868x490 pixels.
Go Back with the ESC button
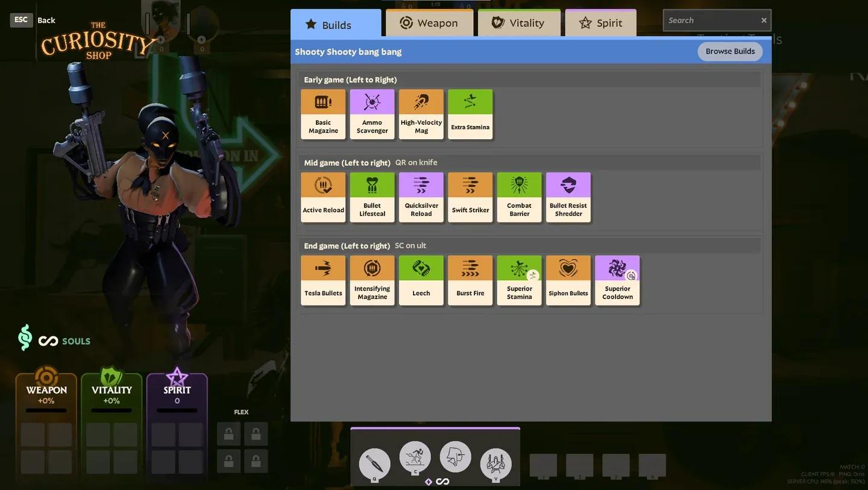click(x=21, y=20)
